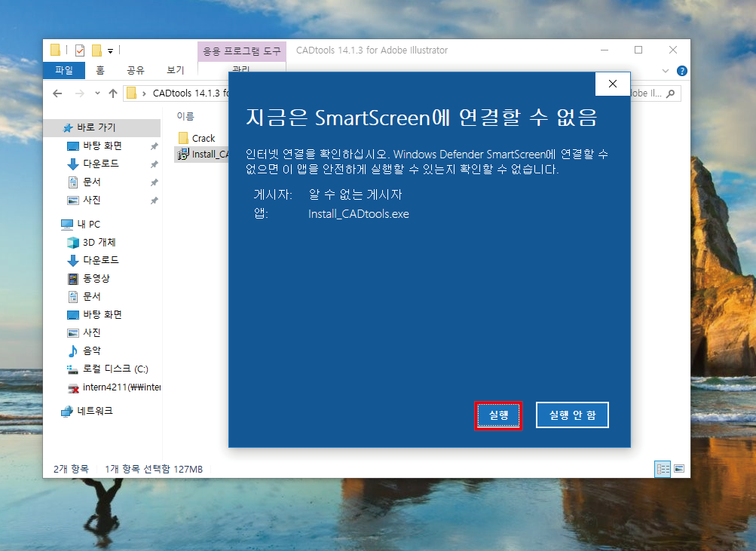Select pinned 다운로드 under Quick access
The height and width of the screenshot is (551, 756).
tap(100, 164)
